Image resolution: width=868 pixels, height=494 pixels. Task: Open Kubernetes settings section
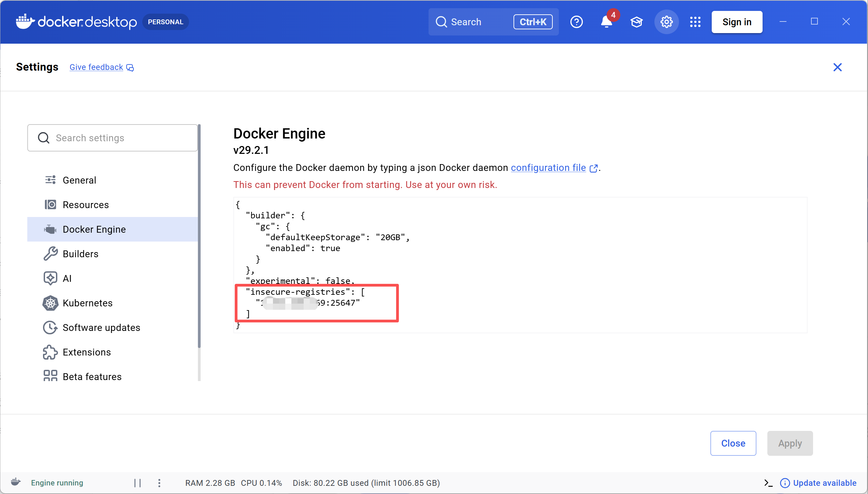click(x=87, y=303)
